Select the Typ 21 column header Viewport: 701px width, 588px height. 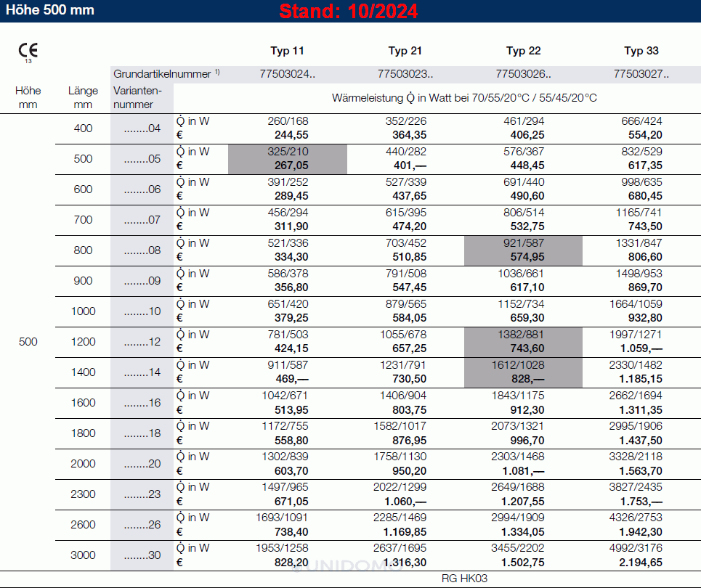click(405, 51)
